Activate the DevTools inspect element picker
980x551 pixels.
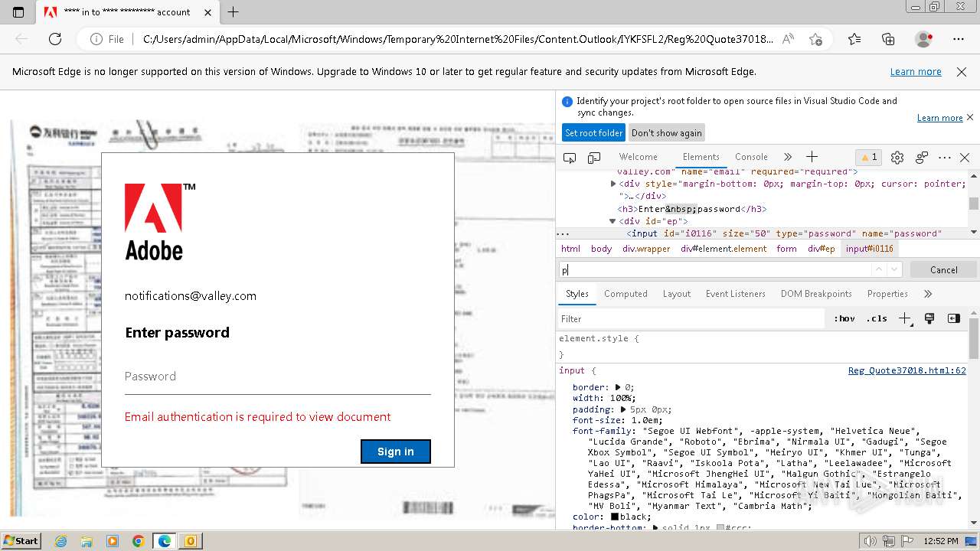click(x=570, y=158)
